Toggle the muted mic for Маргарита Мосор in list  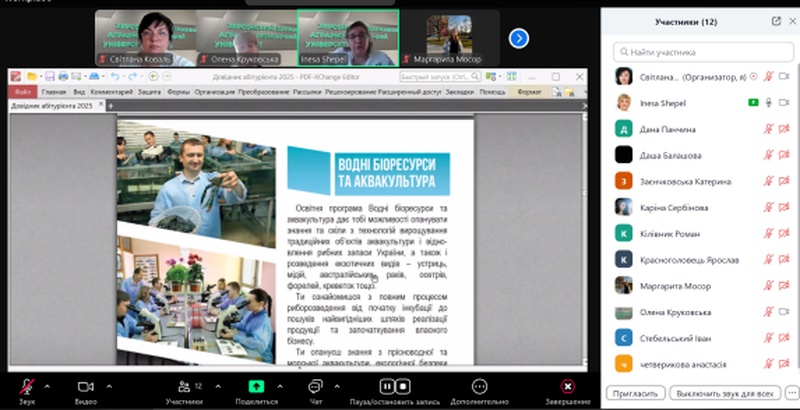coord(768,286)
